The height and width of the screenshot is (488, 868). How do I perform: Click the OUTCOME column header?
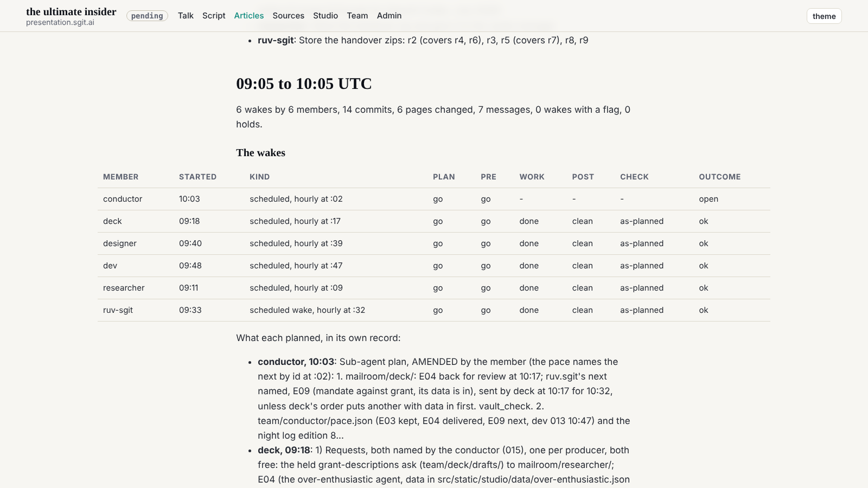click(x=720, y=177)
